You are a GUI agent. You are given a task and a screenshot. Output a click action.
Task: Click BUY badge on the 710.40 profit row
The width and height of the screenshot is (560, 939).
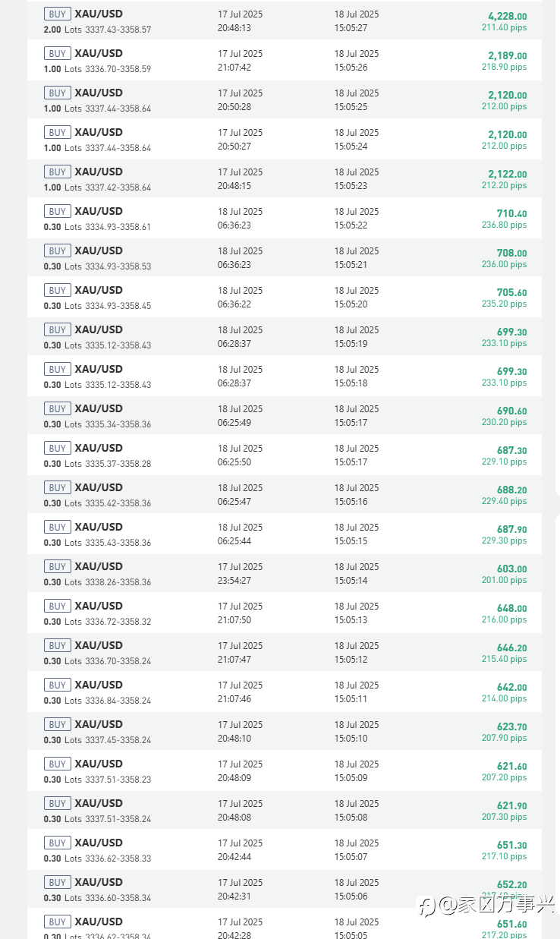pos(58,211)
